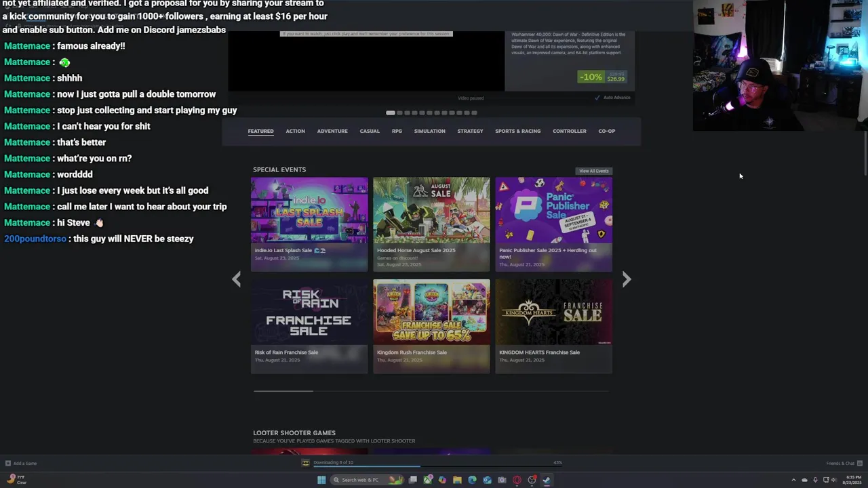Open the Friends & Chat grid icon

859,464
